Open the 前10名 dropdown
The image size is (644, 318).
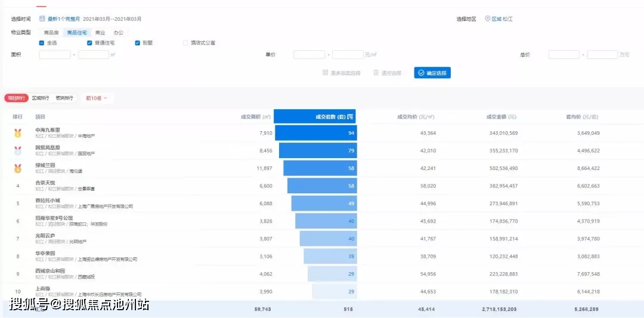pos(97,98)
